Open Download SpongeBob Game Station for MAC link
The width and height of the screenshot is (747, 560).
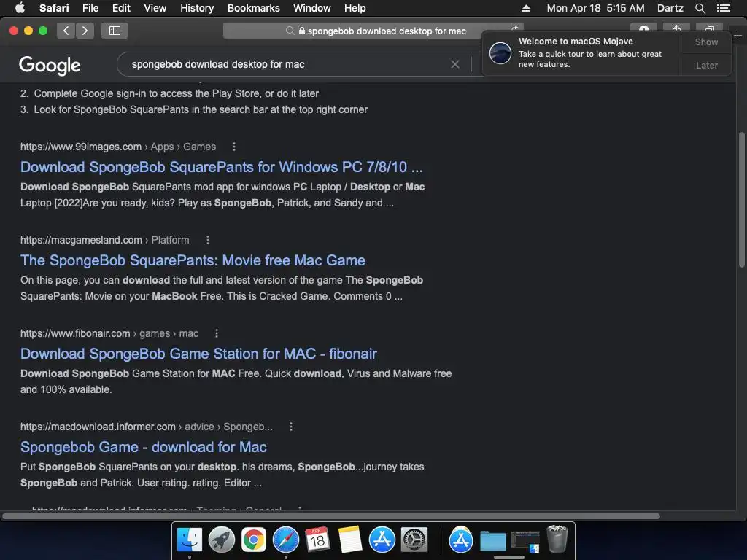coord(198,354)
